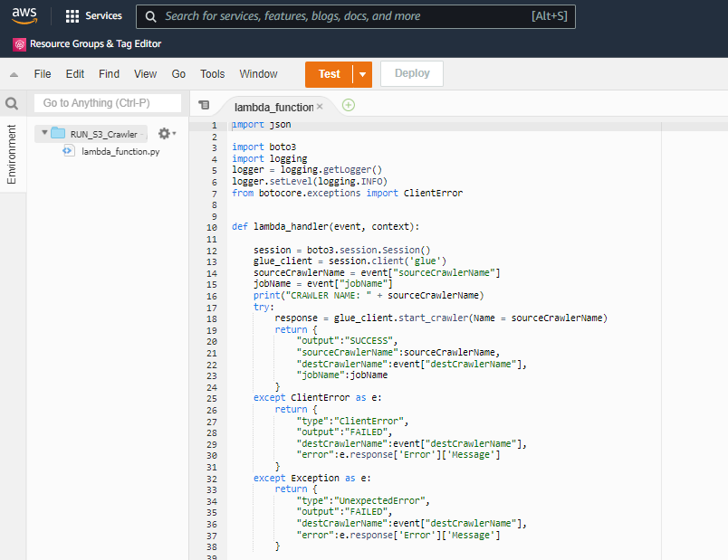Click the Deploy button
The height and width of the screenshot is (560, 728).
coord(411,74)
